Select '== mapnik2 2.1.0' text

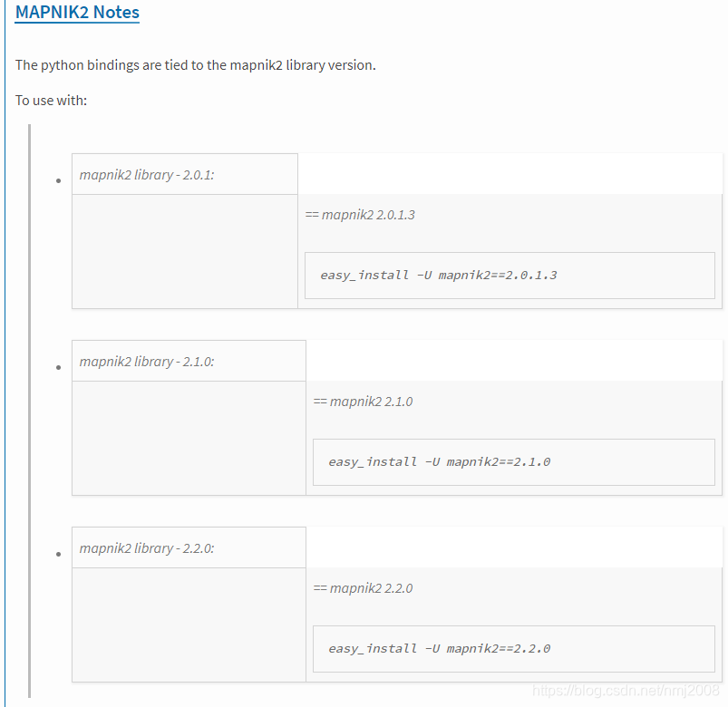coord(363,402)
